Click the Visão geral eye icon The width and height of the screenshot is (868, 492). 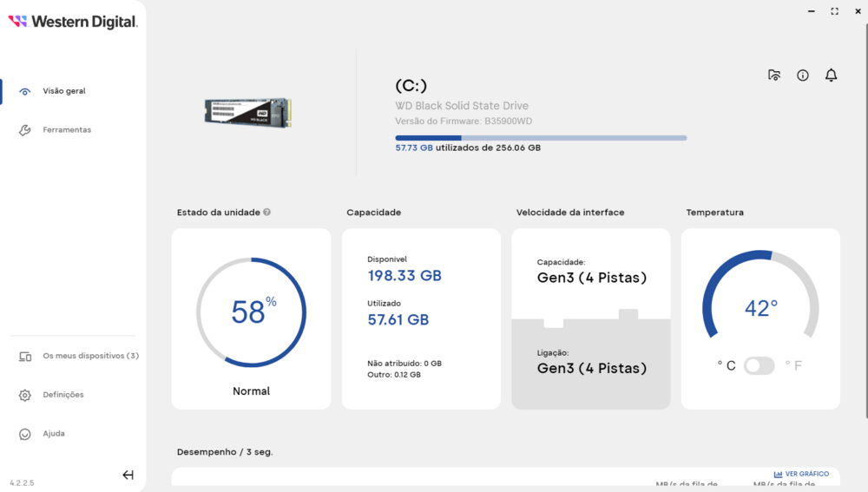[x=25, y=91]
